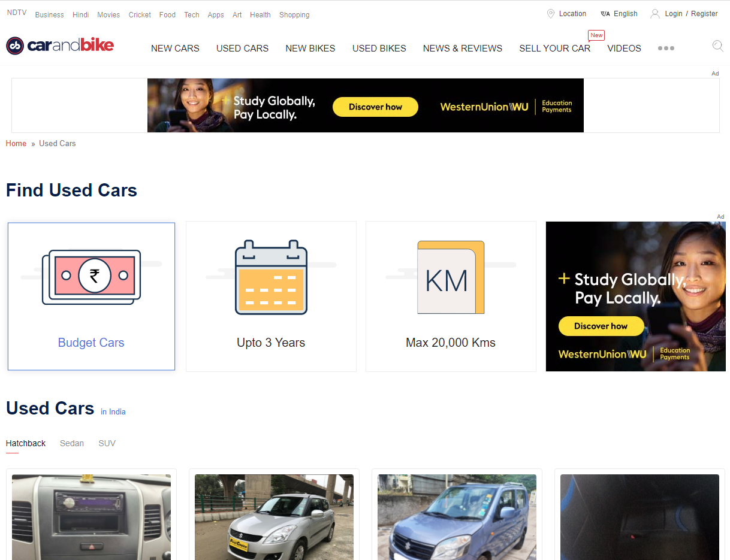Open the USED BIKES menu
The height and width of the screenshot is (560, 730).
379,49
